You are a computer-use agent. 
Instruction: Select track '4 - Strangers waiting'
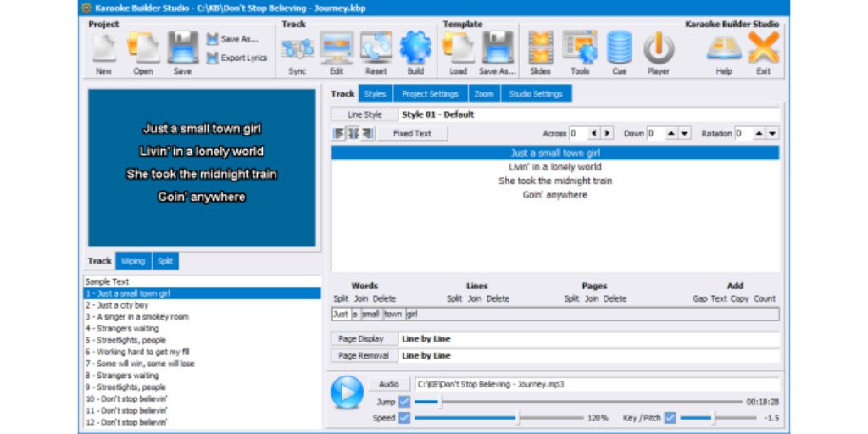pos(202,328)
